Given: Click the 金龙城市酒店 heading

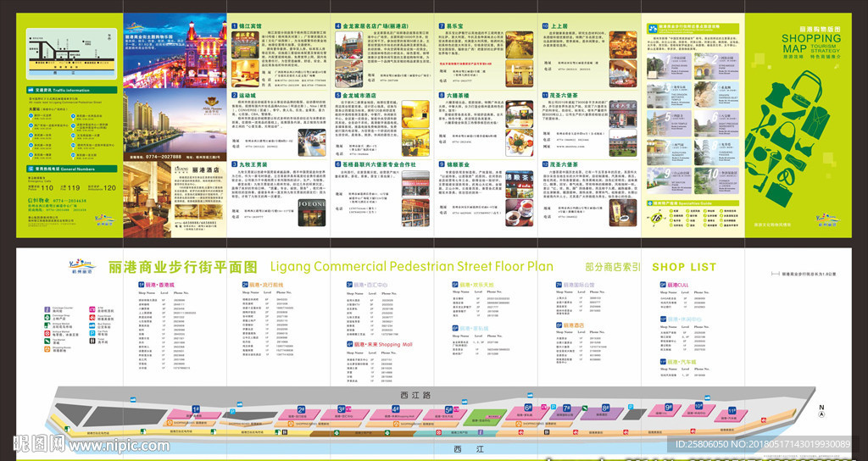Looking at the screenshot, I should coord(359,95).
